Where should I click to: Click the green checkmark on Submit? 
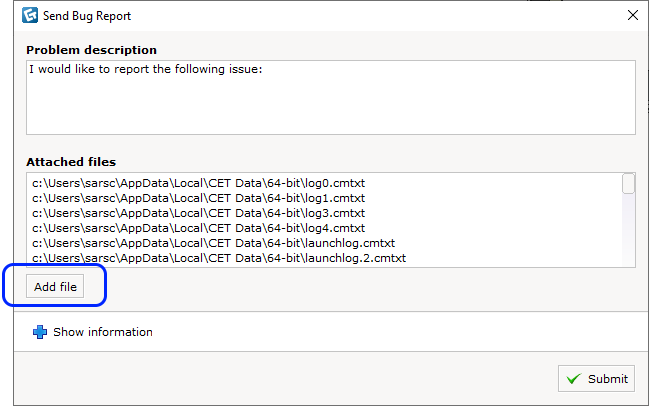tap(574, 379)
